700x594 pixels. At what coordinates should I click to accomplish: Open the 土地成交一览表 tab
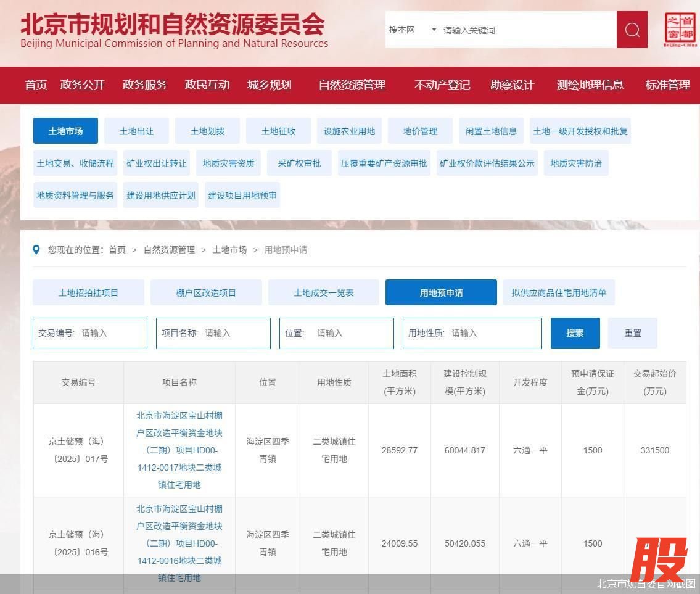pos(323,292)
